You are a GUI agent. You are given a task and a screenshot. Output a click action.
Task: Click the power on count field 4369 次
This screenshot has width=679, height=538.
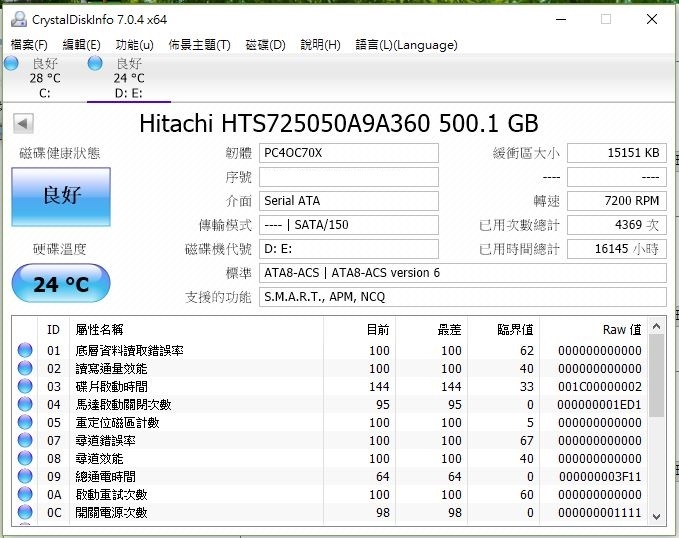(617, 225)
